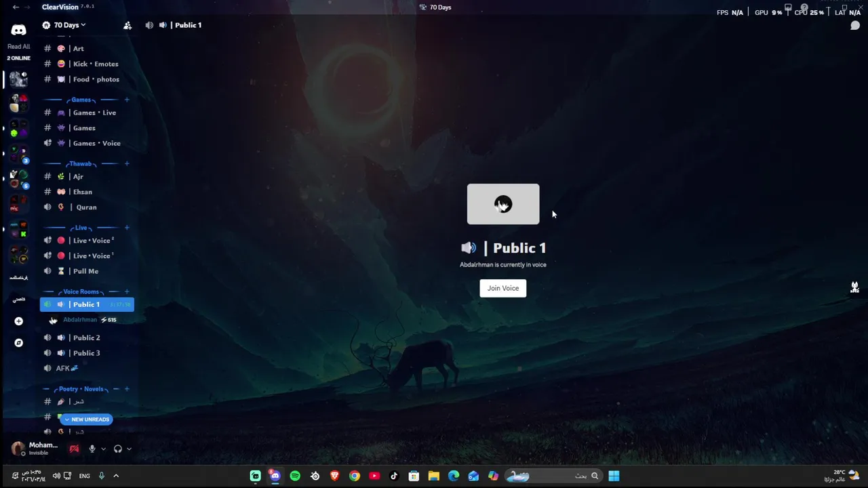The height and width of the screenshot is (488, 868).
Task: Open the server folder with badge 5
Action: click(18, 179)
